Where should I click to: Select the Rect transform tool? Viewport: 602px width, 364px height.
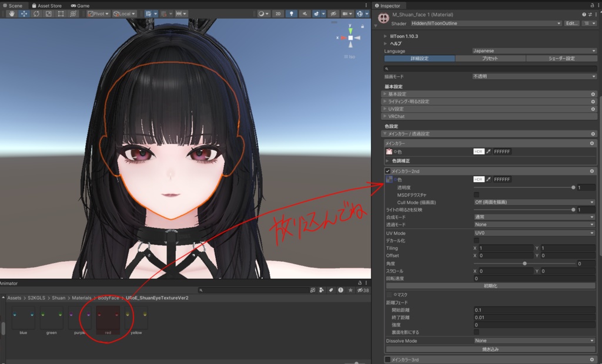point(61,14)
